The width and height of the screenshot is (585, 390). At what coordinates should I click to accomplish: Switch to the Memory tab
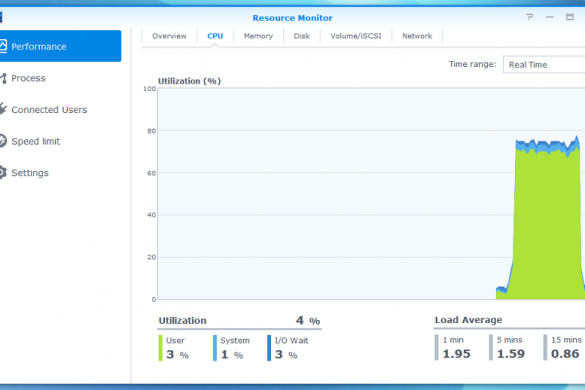click(x=258, y=36)
